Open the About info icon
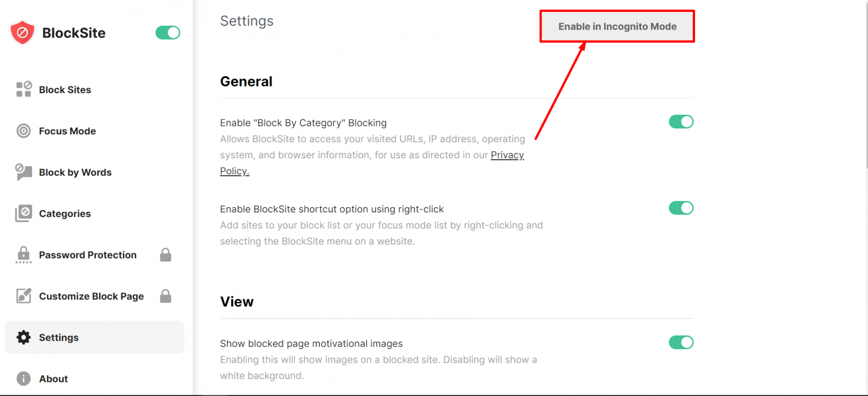868x396 pixels. coord(24,378)
